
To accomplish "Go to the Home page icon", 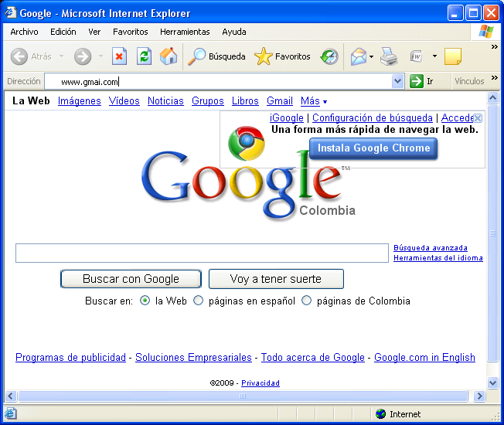I will (x=168, y=56).
